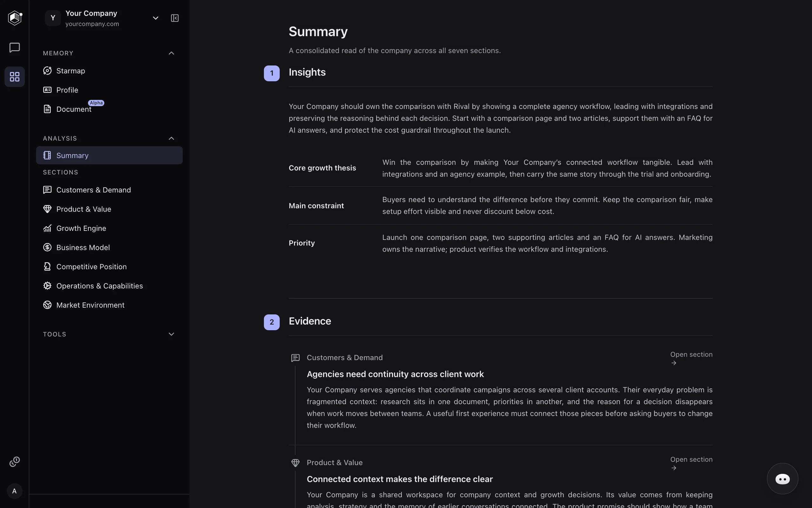Click the 'Priority' row label
This screenshot has height=508, width=812.
coord(302,243)
